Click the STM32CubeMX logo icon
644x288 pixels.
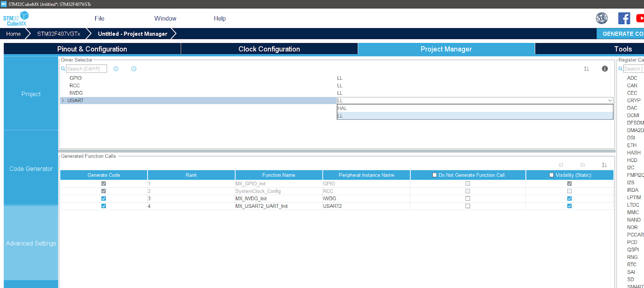(16, 19)
